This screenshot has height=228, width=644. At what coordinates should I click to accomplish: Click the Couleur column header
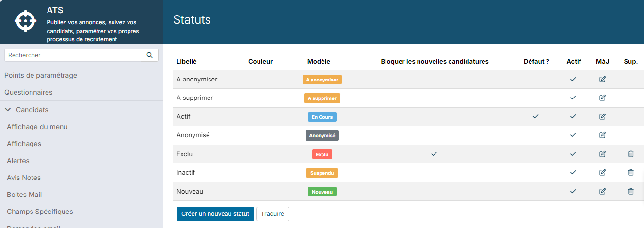pos(260,62)
